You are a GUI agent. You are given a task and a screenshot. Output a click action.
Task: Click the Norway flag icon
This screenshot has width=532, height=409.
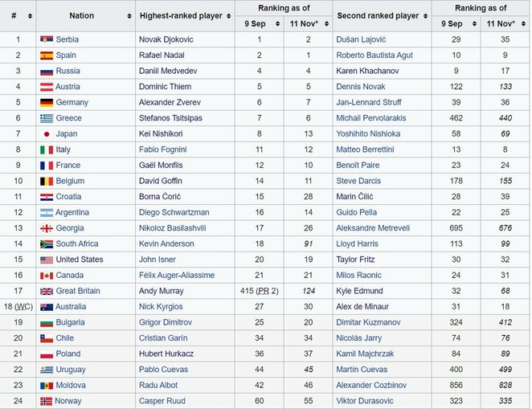tap(47, 400)
